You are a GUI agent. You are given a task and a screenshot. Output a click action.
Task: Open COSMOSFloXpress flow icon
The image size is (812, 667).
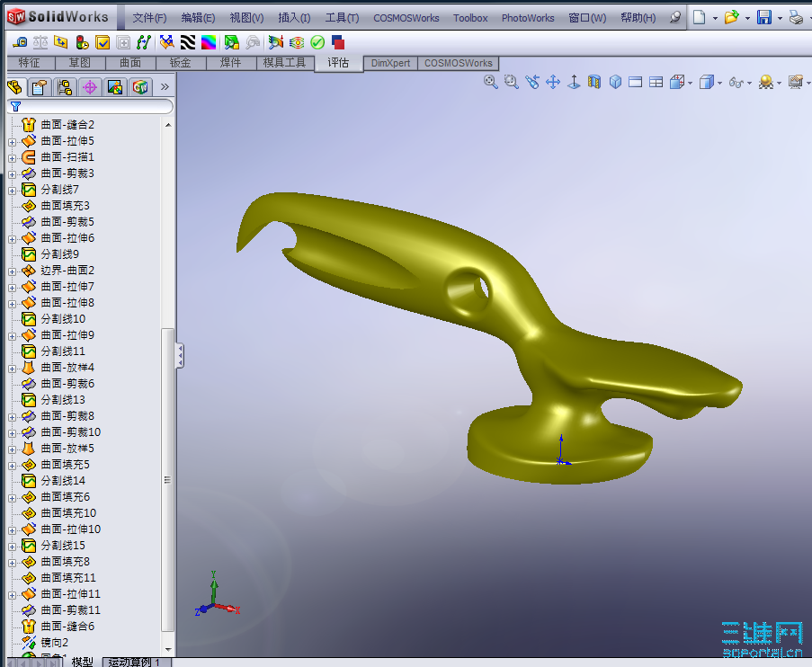coord(297,42)
